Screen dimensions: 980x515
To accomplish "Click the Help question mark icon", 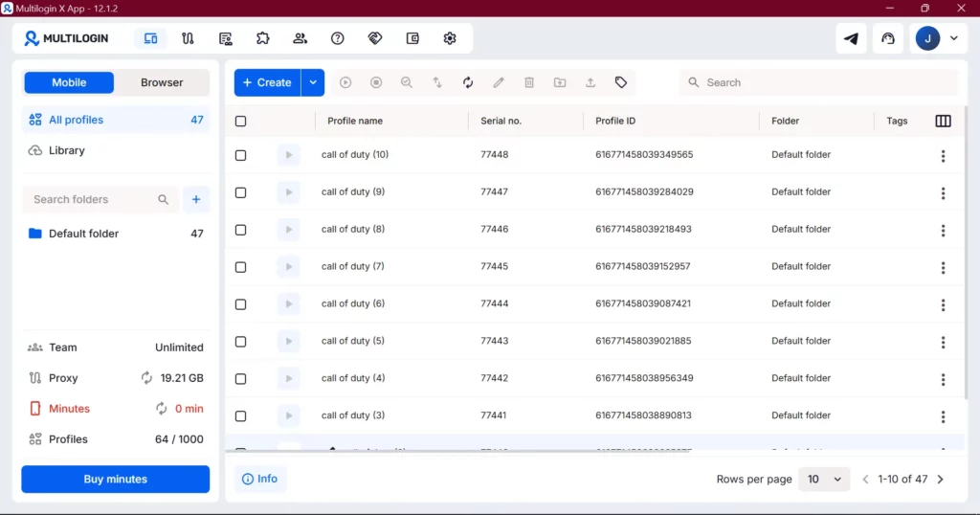I will point(337,38).
